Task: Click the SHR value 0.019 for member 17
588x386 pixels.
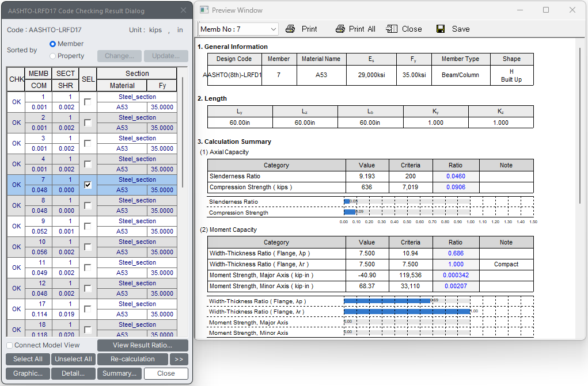Action: (66, 314)
